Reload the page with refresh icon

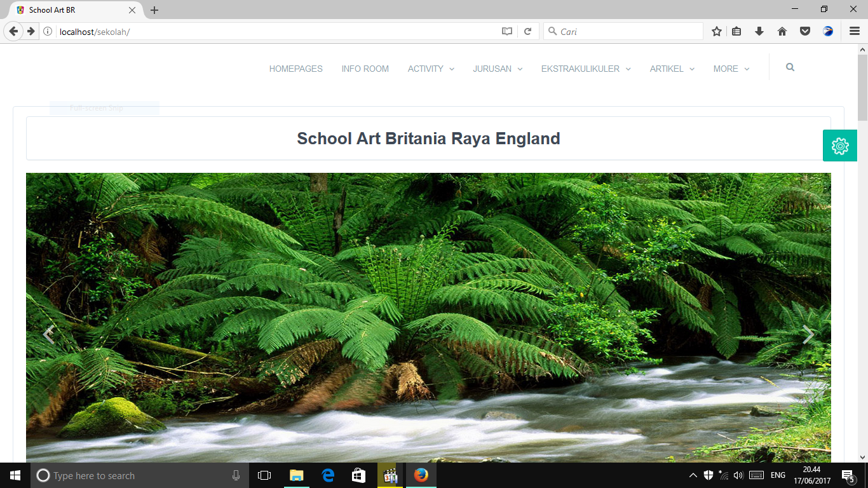point(527,31)
